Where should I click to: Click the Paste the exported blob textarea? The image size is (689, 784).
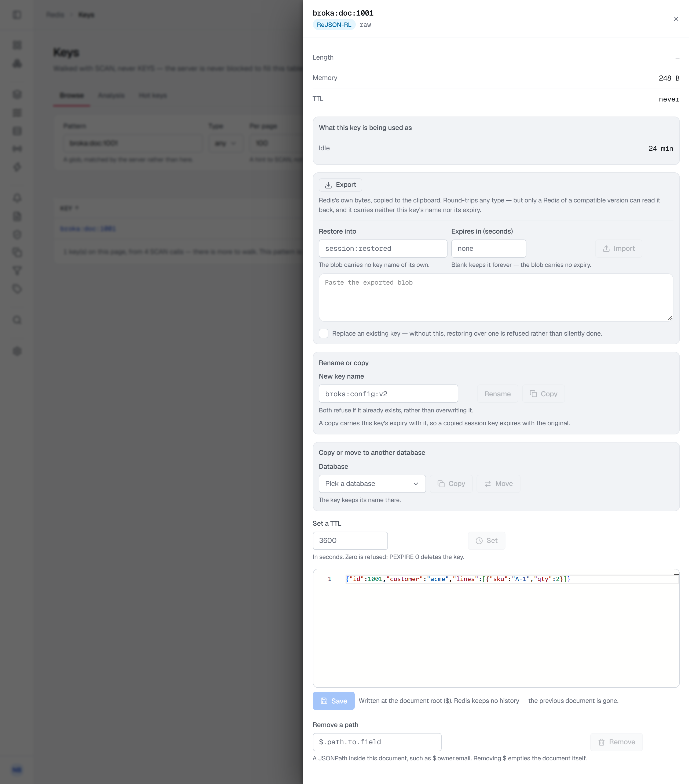[x=496, y=297]
